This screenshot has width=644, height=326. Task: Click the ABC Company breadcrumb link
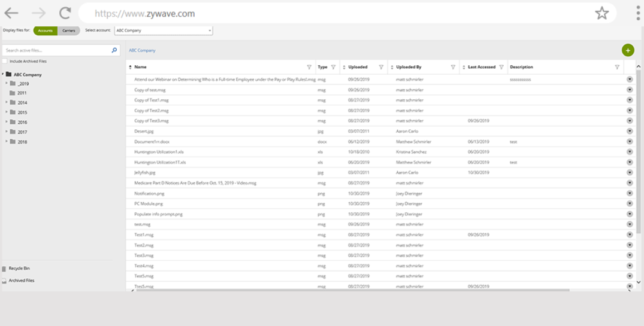click(142, 51)
